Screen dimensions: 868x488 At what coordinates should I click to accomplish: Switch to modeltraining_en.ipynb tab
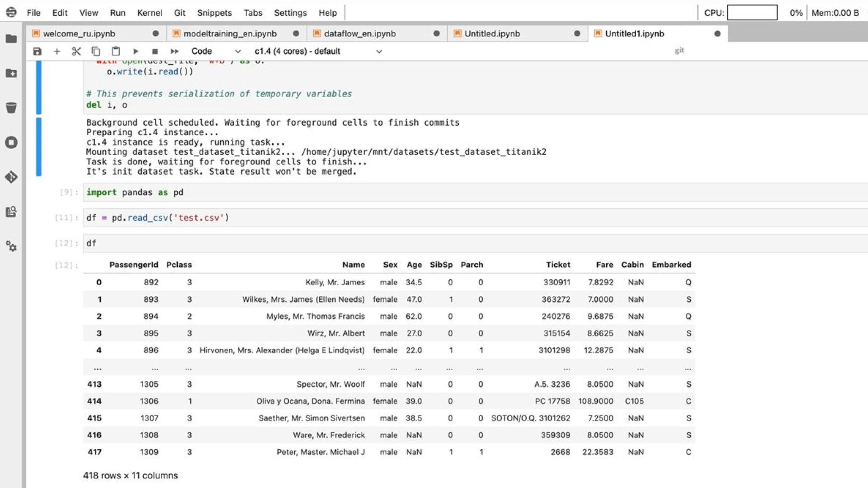tap(236, 33)
